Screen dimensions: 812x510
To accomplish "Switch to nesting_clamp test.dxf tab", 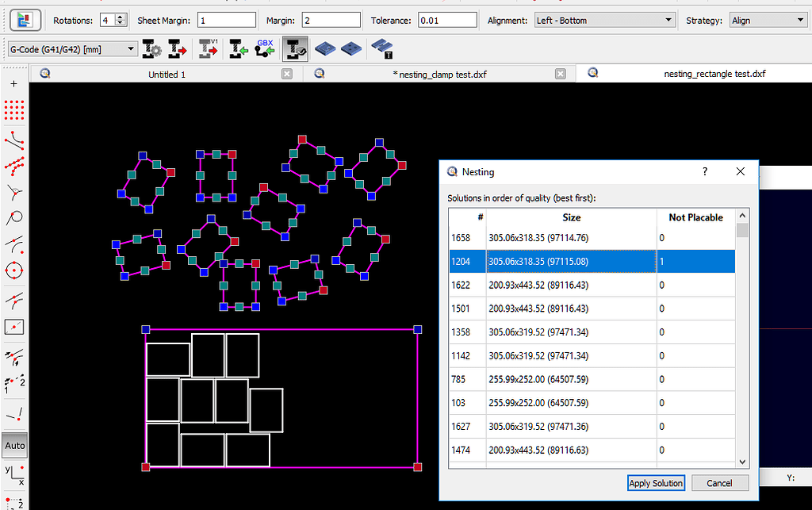I will pyautogui.click(x=439, y=74).
